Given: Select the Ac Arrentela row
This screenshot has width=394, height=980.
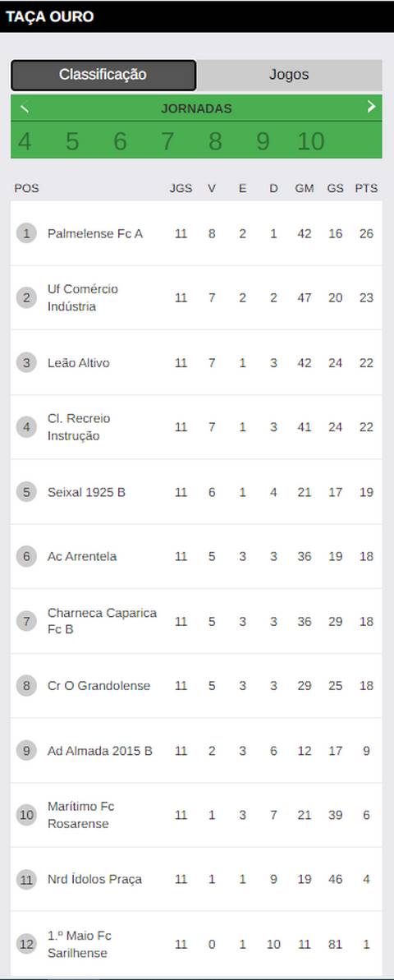Looking at the screenshot, I should (196, 556).
